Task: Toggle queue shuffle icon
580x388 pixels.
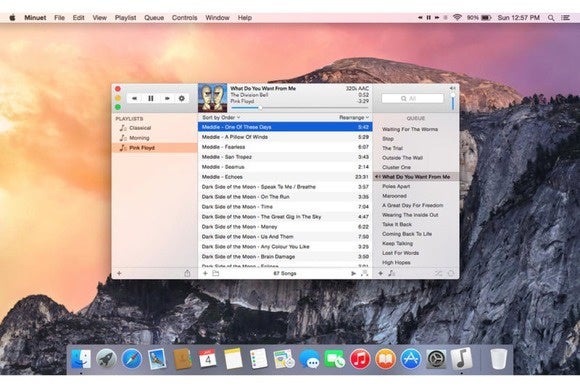Action: 438,274
